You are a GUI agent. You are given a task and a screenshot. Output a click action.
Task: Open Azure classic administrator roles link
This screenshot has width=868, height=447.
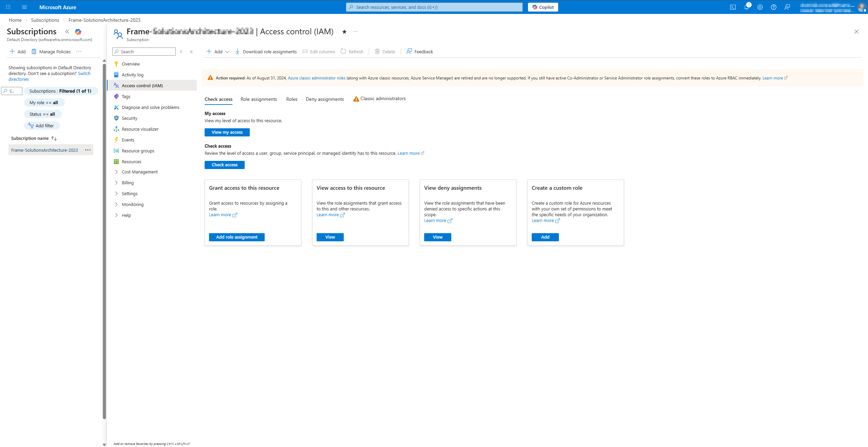[x=316, y=78]
